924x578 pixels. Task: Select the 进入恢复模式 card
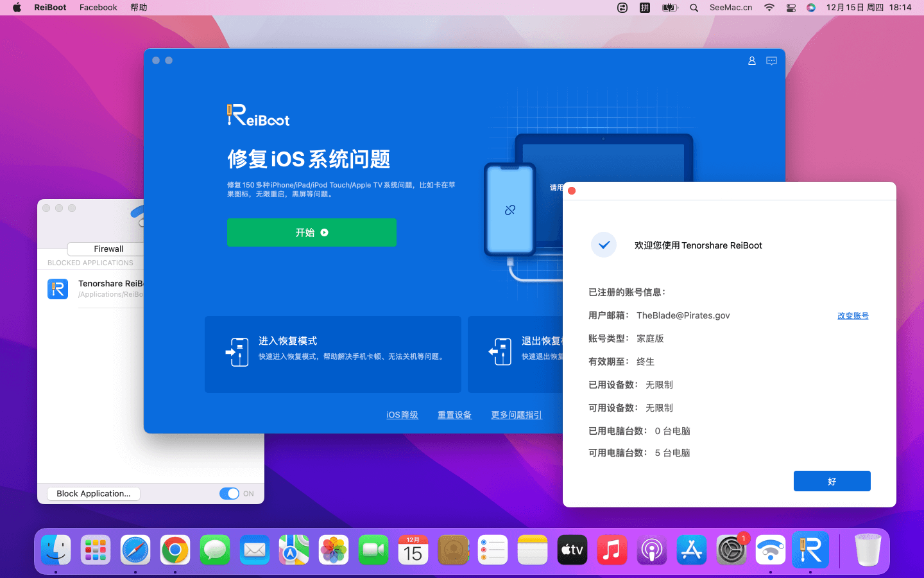point(333,355)
